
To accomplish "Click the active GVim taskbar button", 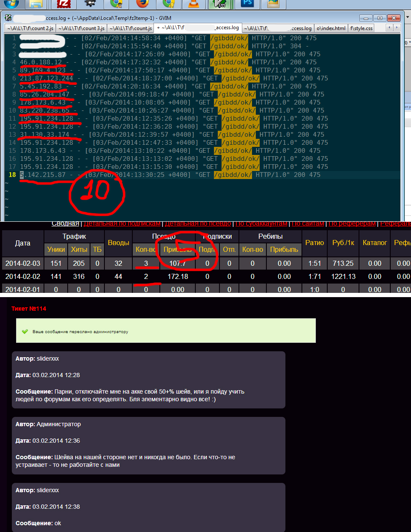I will tap(220, 4).
